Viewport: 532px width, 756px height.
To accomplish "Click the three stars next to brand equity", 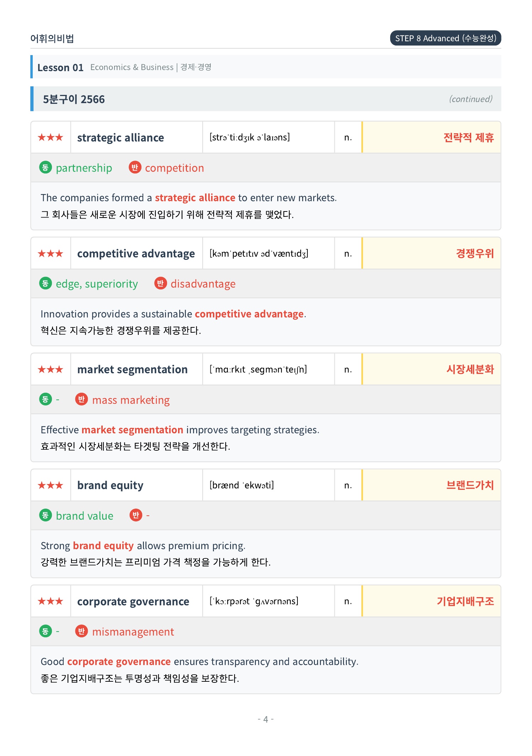I will (x=50, y=485).
